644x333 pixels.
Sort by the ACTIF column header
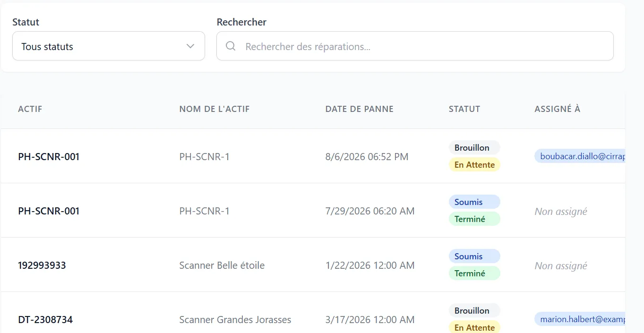pos(30,109)
